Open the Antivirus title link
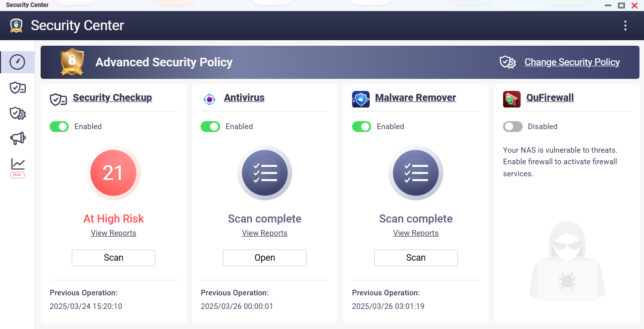644x329 pixels. pos(244,97)
